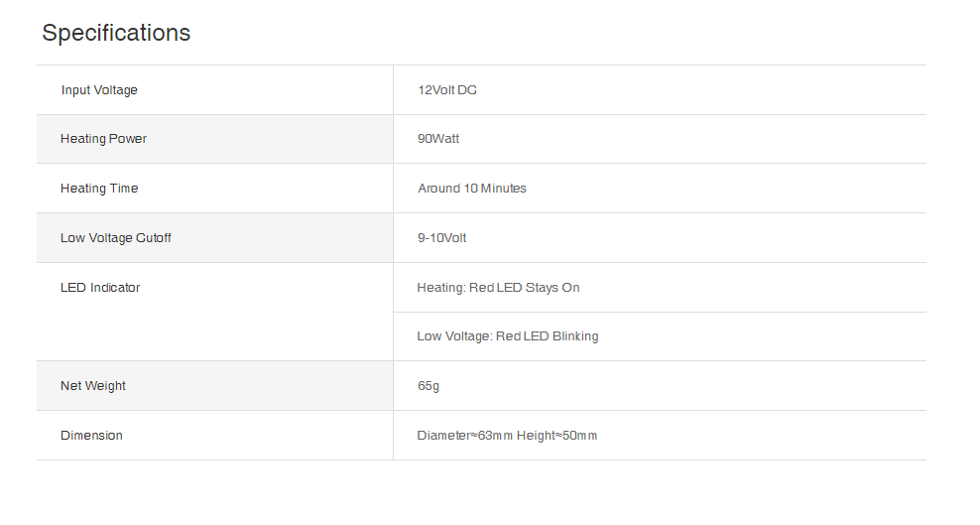
Task: Click the Specifications heading
Action: click(116, 33)
